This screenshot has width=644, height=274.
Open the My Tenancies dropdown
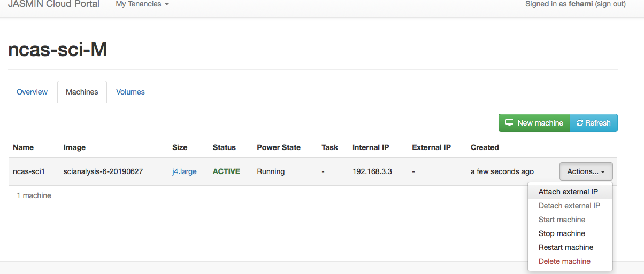click(x=142, y=4)
